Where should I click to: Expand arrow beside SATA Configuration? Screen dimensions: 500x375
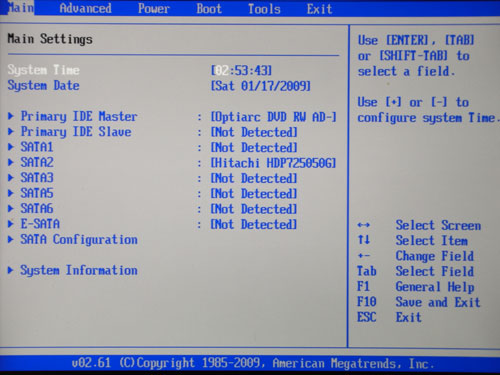11,239
